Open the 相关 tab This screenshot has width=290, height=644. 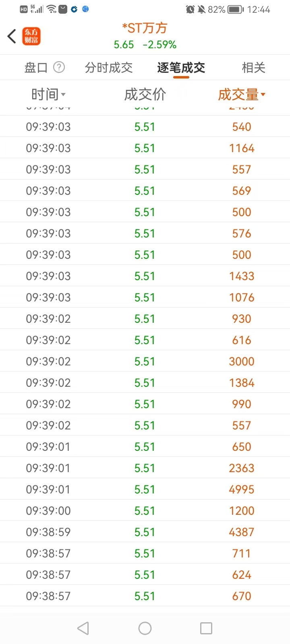point(253,68)
